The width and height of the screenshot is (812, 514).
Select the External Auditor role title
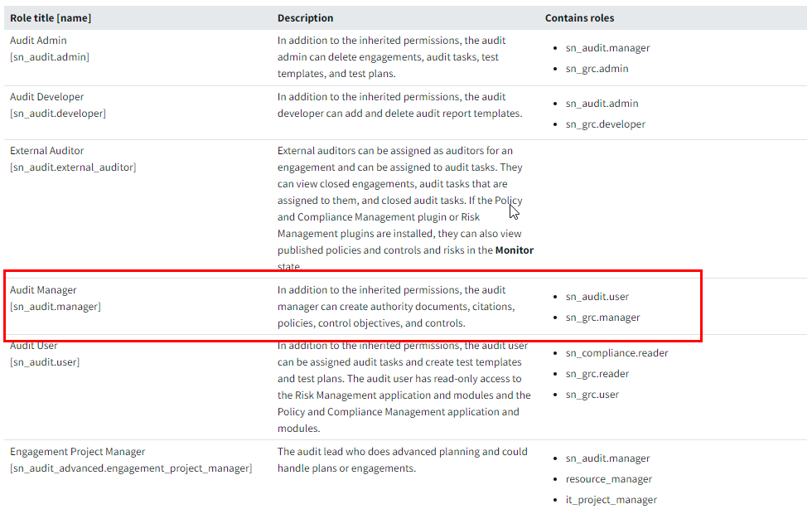click(46, 151)
